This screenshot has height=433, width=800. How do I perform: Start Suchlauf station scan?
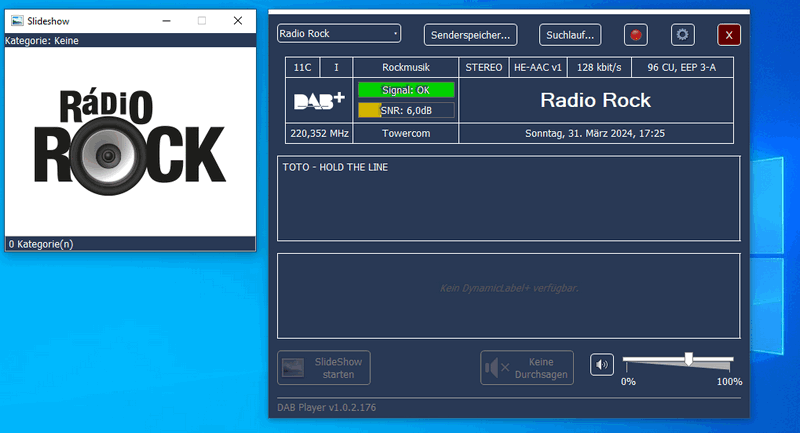click(x=570, y=35)
